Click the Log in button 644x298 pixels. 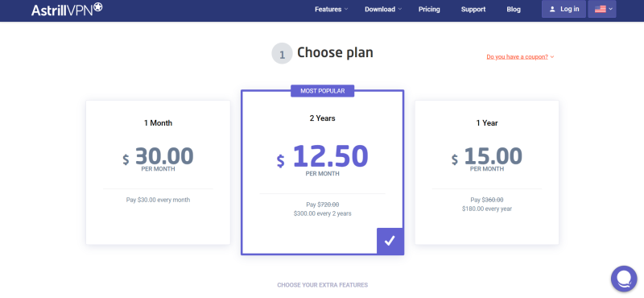coord(564,9)
